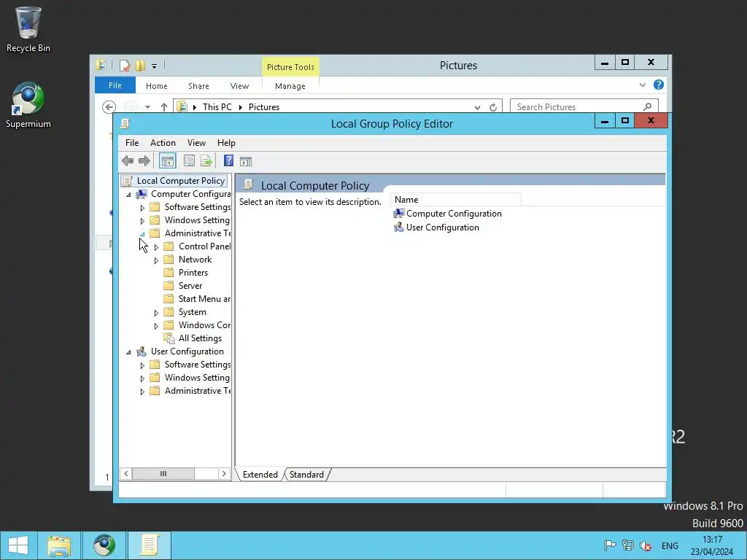Expand Software Settings under Computer Configuration
Screen dimensions: 747x560
[142, 208]
